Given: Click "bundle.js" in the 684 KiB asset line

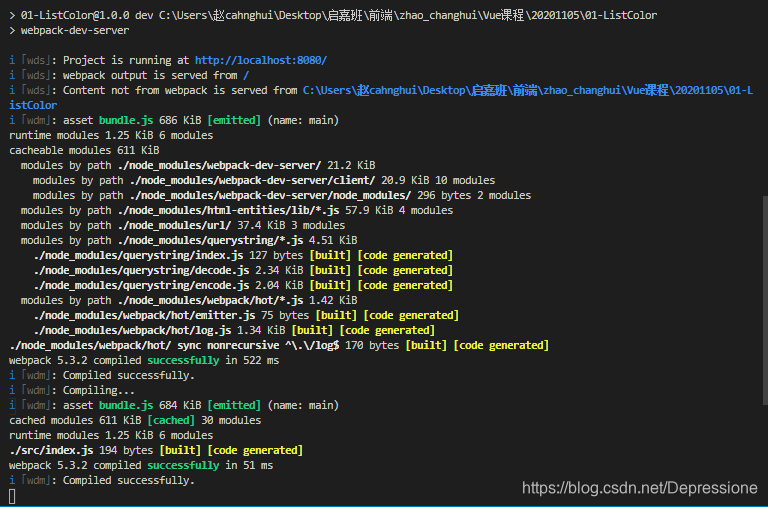Looking at the screenshot, I should 126,406.
